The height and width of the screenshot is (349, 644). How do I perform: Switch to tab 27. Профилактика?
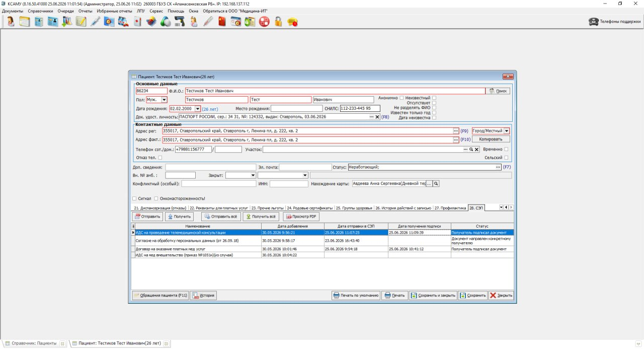tap(450, 207)
